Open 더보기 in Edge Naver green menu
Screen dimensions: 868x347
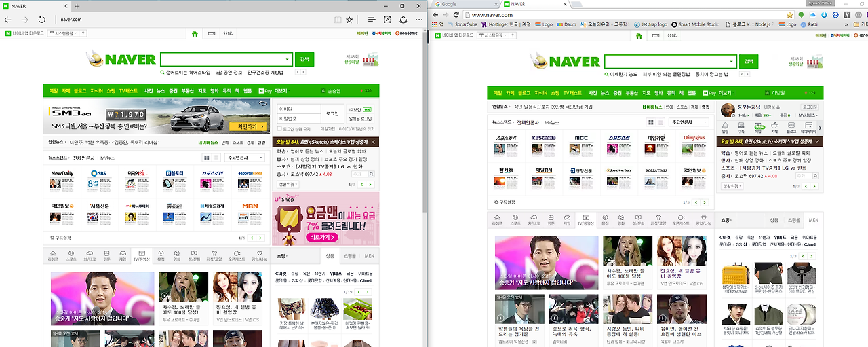(280, 90)
